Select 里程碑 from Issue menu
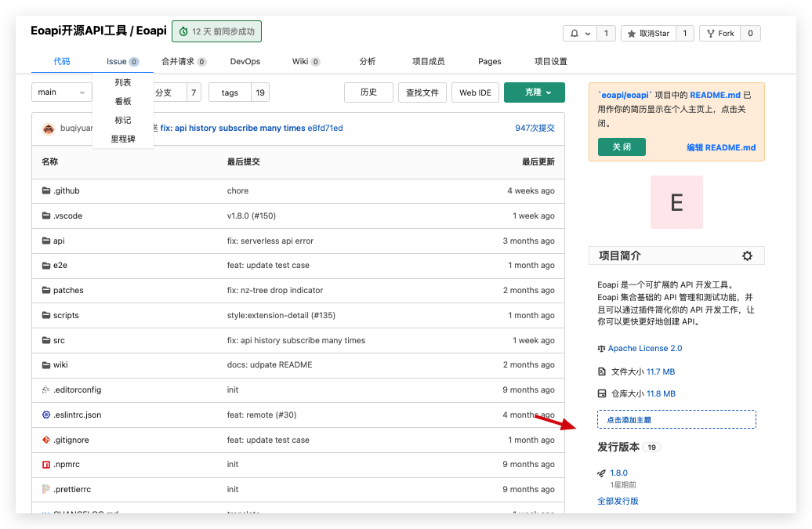This screenshot has height=529, width=812. [x=123, y=139]
